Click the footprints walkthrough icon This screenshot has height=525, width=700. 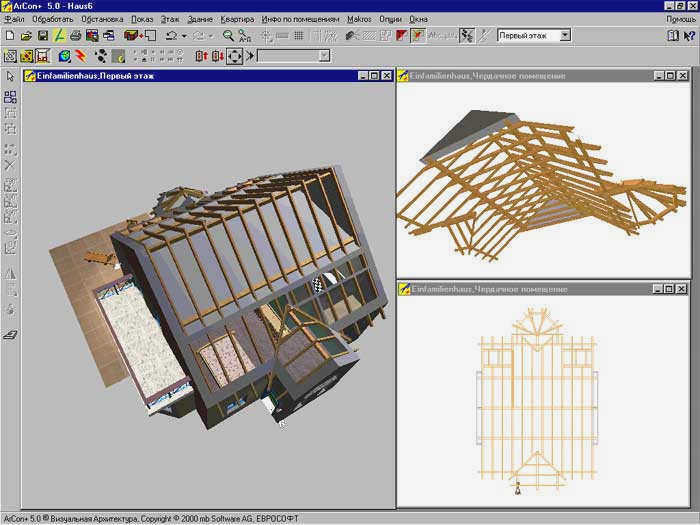101,56
